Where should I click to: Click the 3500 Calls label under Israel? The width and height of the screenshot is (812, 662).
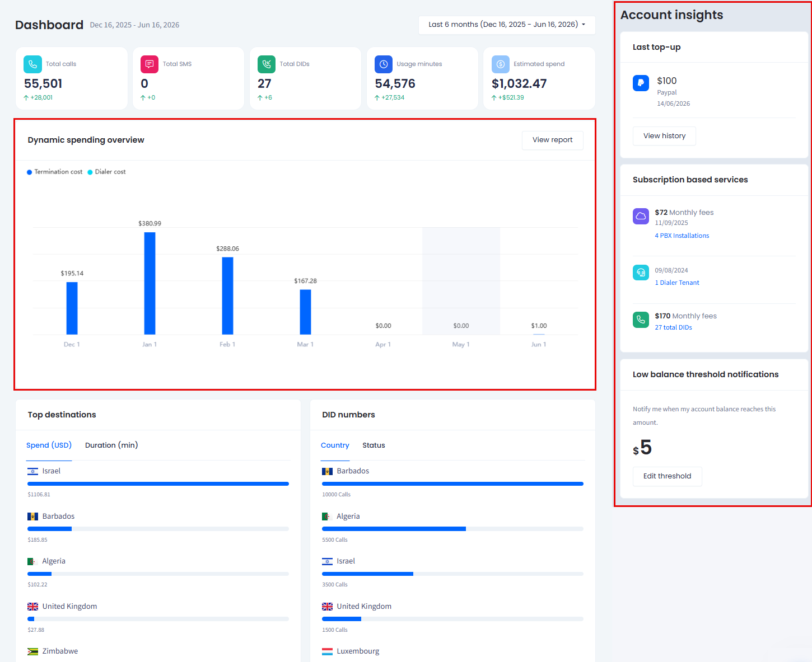point(335,585)
